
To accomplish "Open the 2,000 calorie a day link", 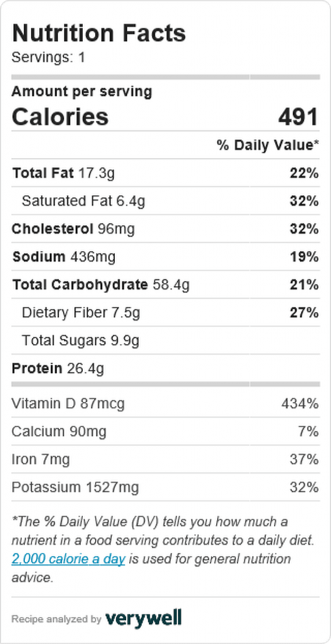I will point(68,559).
